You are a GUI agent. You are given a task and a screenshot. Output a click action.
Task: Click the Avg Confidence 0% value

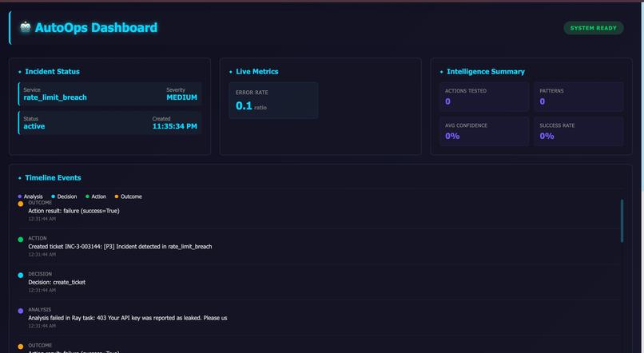pos(452,136)
